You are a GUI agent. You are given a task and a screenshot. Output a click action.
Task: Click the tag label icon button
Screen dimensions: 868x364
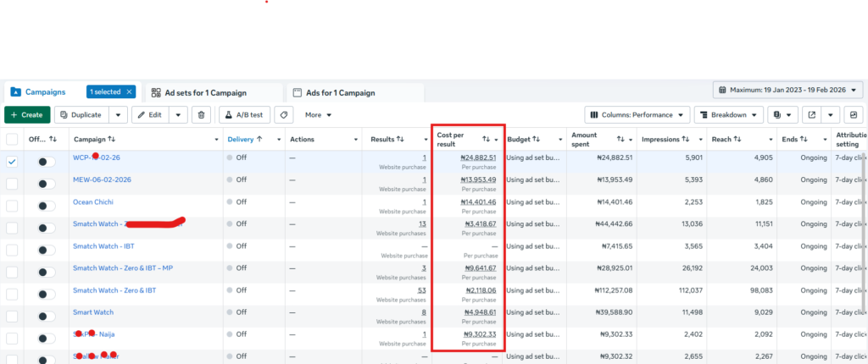pyautogui.click(x=284, y=115)
